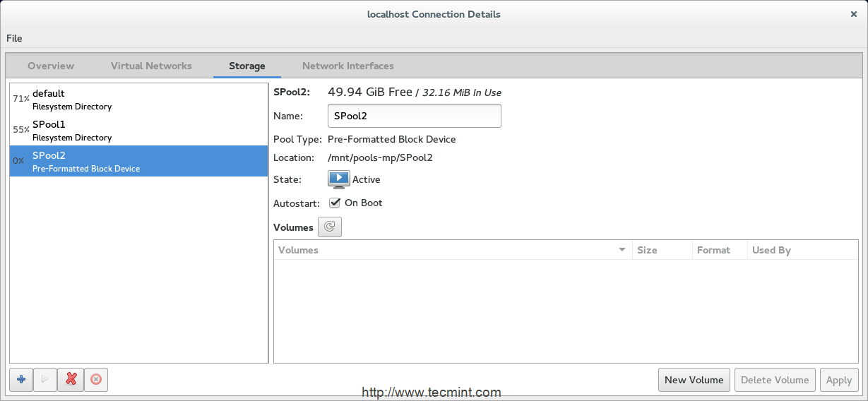Open the File menu
The width and height of the screenshot is (868, 401).
[14, 38]
